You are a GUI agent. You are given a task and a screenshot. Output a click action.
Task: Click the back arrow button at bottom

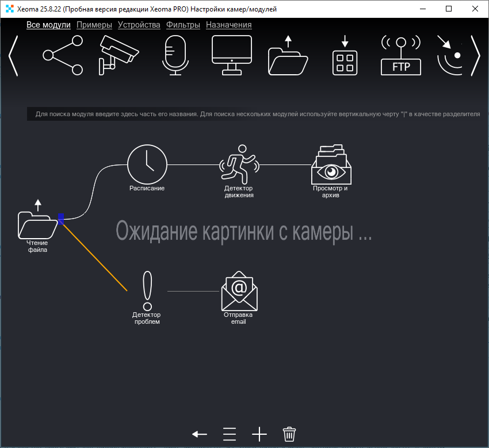pyautogui.click(x=200, y=434)
